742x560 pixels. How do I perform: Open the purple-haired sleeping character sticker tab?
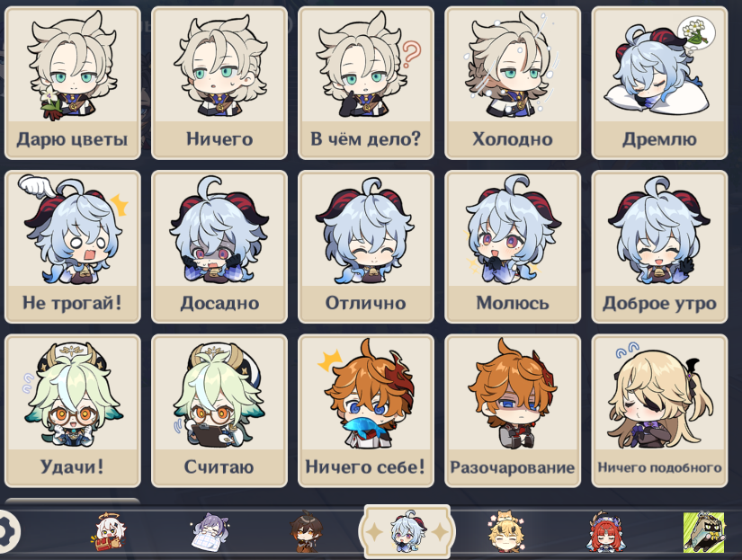pyautogui.click(x=210, y=532)
